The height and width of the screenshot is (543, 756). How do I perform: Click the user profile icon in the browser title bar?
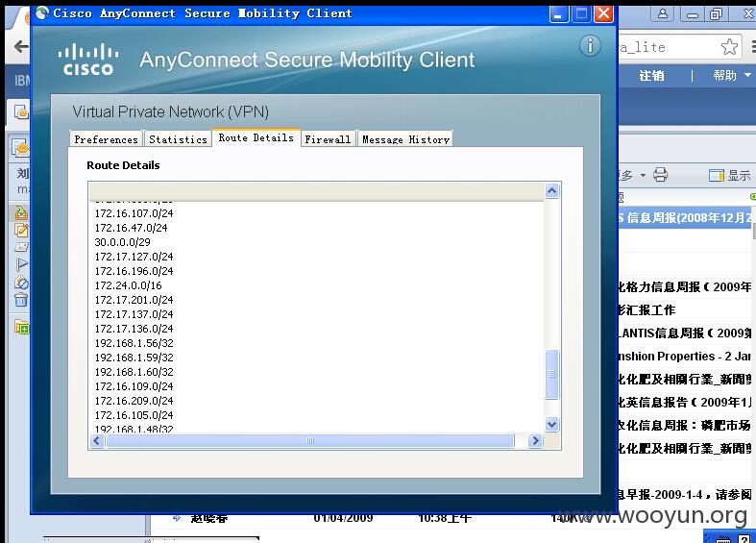[x=663, y=13]
